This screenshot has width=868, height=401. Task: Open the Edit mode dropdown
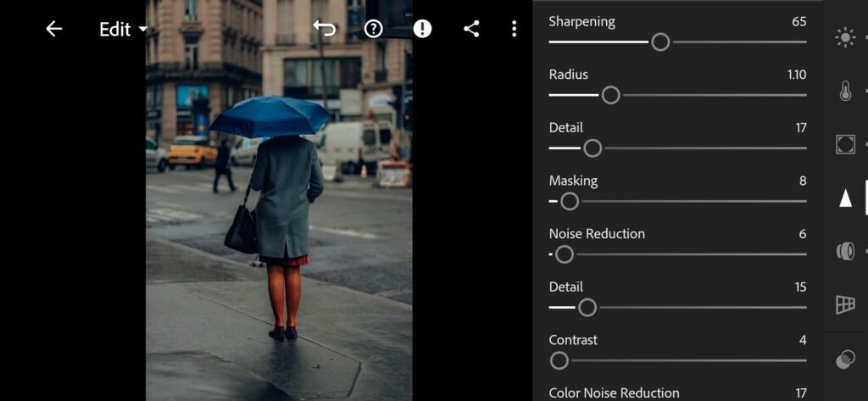pos(124,30)
